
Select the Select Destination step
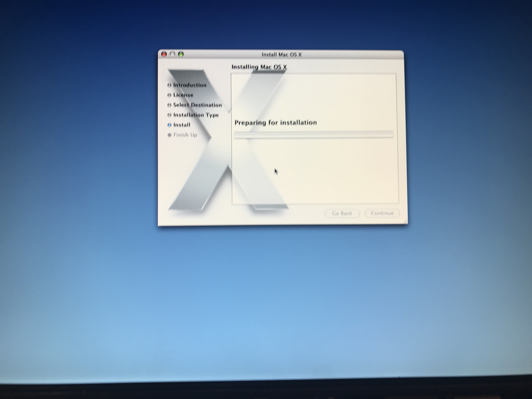tap(198, 105)
